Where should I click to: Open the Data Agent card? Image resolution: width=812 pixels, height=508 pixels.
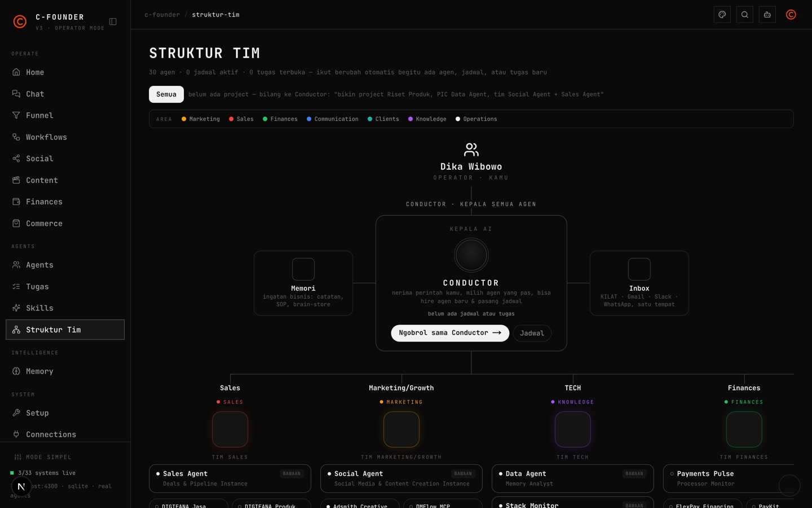coord(573,479)
